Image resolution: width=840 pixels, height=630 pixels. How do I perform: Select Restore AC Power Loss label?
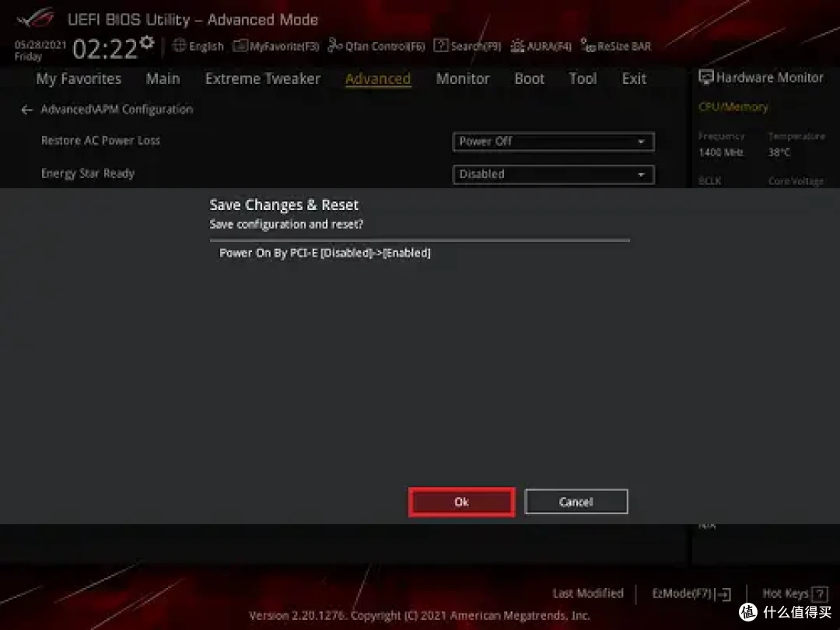(x=100, y=140)
